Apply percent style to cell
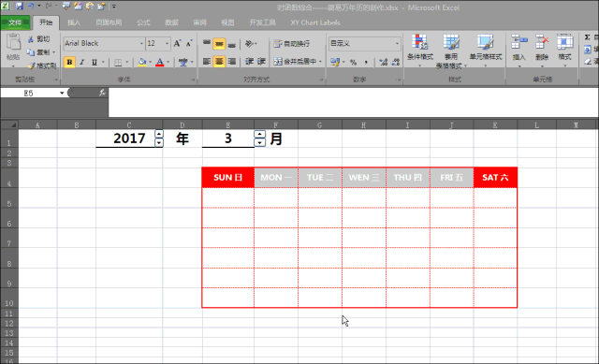The height and width of the screenshot is (364, 599). coord(354,62)
